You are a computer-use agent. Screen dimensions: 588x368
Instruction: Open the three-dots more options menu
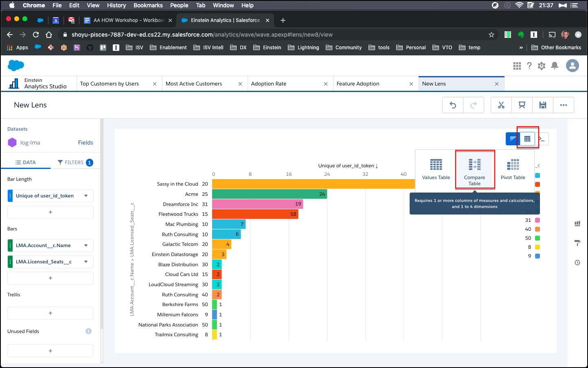564,105
